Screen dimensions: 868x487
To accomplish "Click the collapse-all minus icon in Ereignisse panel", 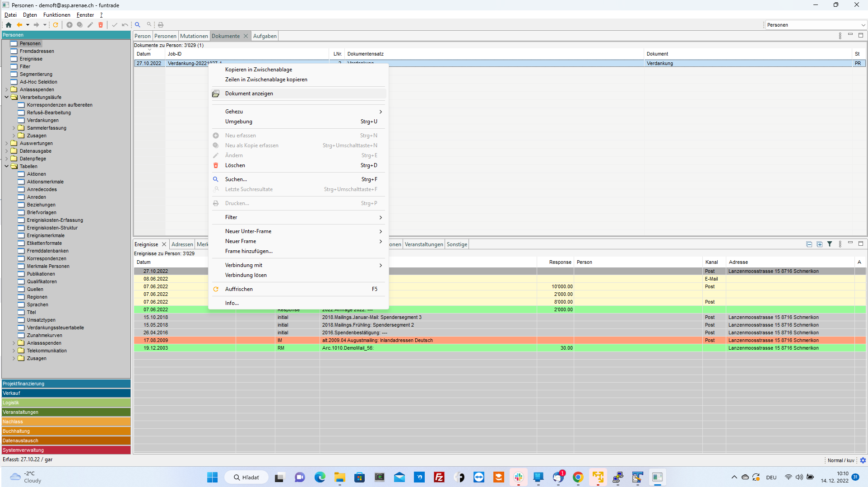I will tap(809, 244).
